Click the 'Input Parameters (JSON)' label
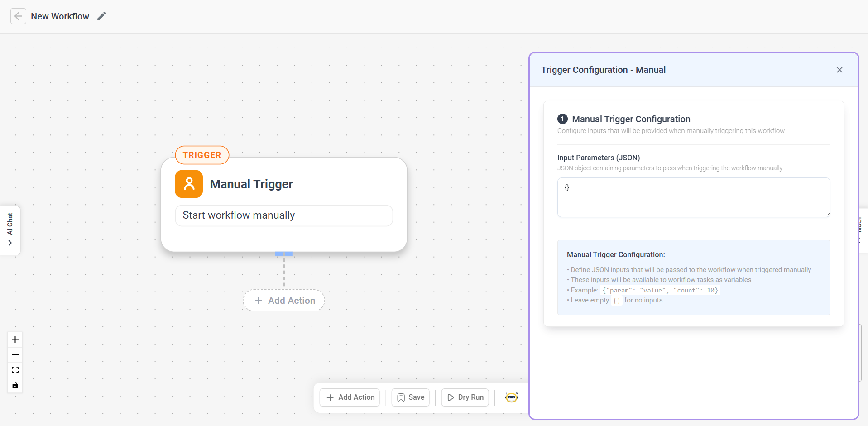The image size is (868, 426). [x=599, y=158]
